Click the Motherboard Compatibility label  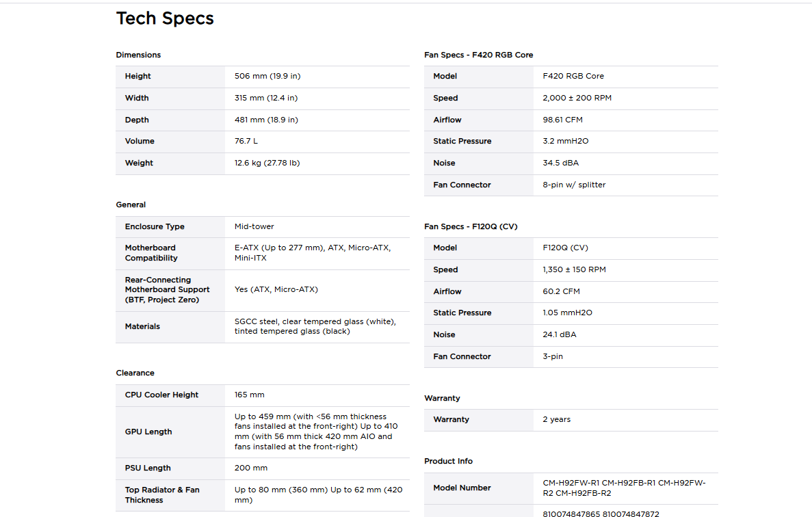[x=151, y=253]
